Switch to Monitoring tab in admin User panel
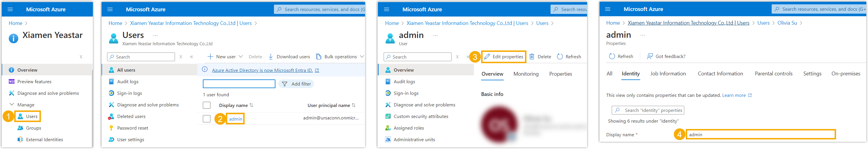The width and height of the screenshot is (868, 149). tap(526, 74)
